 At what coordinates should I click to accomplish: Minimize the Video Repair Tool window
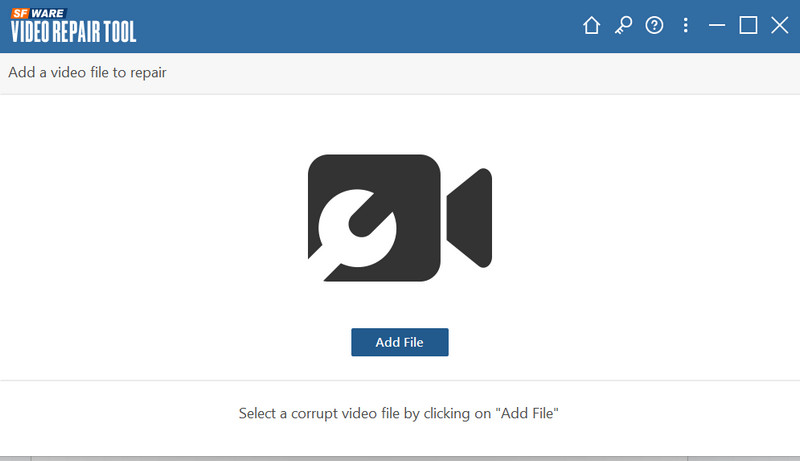716,26
